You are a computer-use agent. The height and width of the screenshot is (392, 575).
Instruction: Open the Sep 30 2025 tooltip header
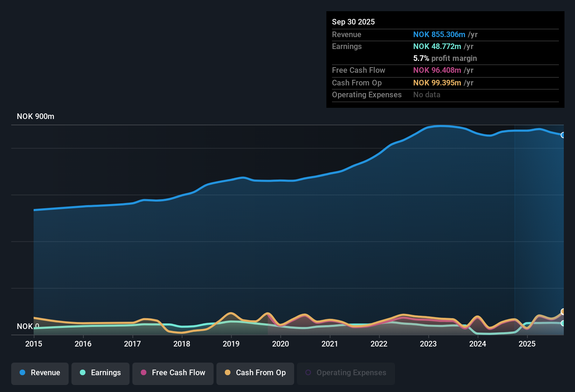(353, 22)
